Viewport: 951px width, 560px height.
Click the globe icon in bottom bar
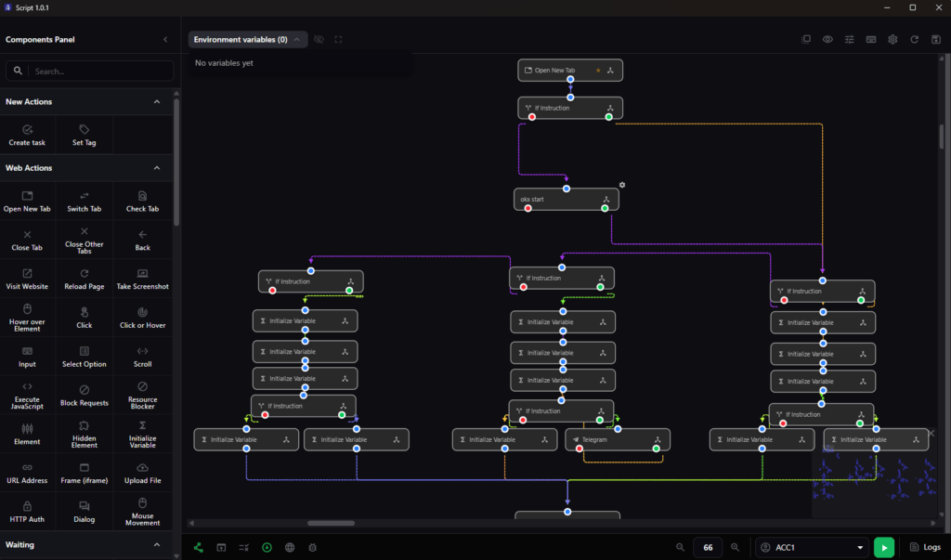tap(290, 547)
